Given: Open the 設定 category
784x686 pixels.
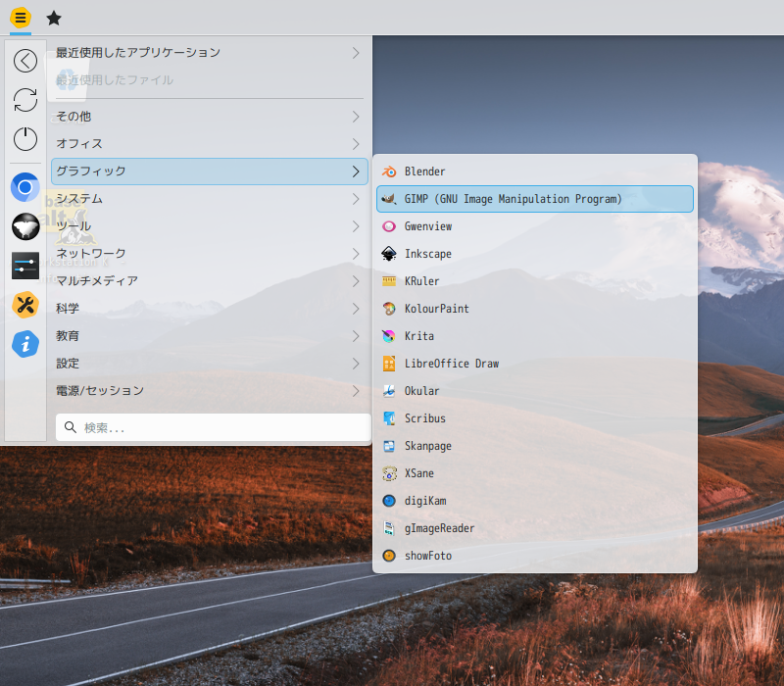Looking at the screenshot, I should 210,364.
